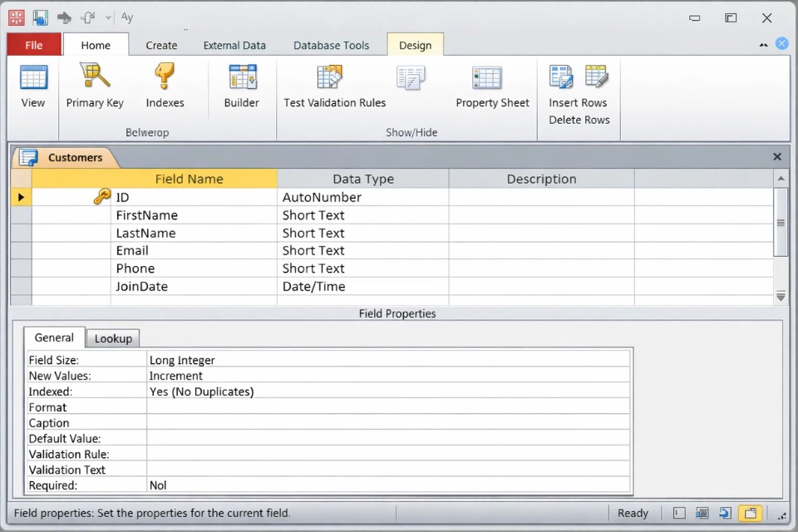Click the field grid vertical scrollbar thumb
Image resolution: width=798 pixels, height=532 pixels.
click(x=781, y=222)
